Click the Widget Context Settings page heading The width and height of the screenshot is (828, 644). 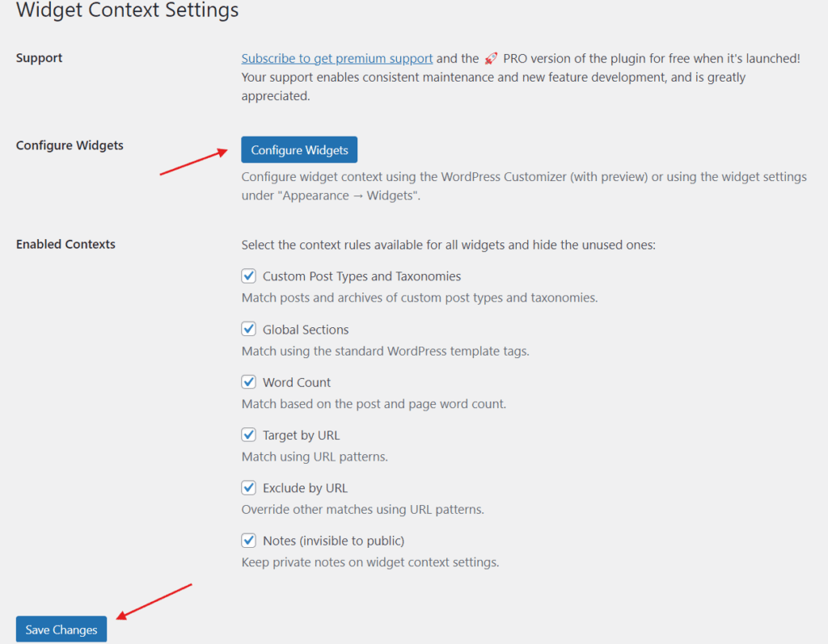(x=127, y=10)
